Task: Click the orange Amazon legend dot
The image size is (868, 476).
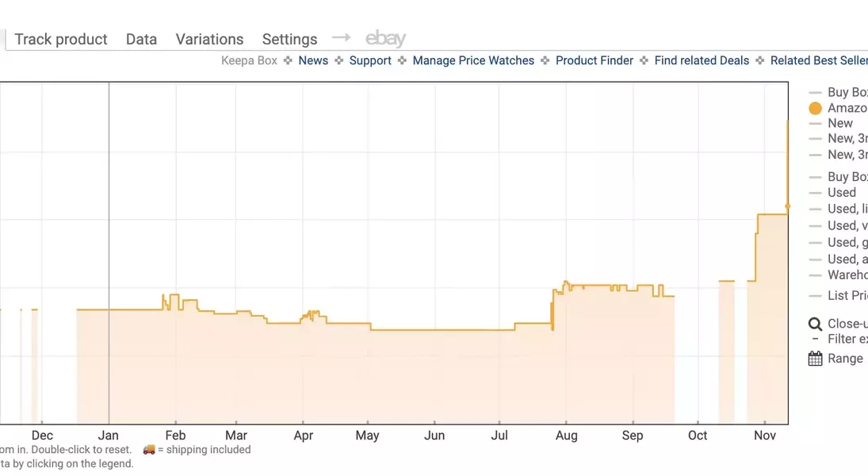Action: pos(815,108)
